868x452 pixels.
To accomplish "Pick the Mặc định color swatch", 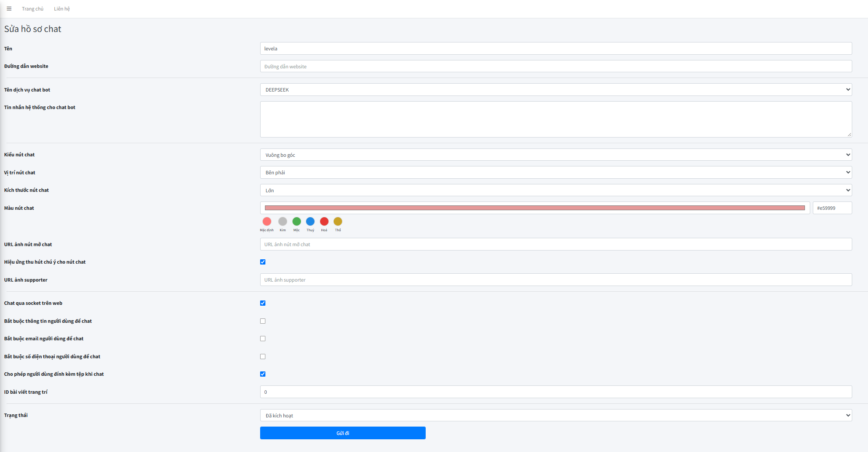I will [267, 222].
